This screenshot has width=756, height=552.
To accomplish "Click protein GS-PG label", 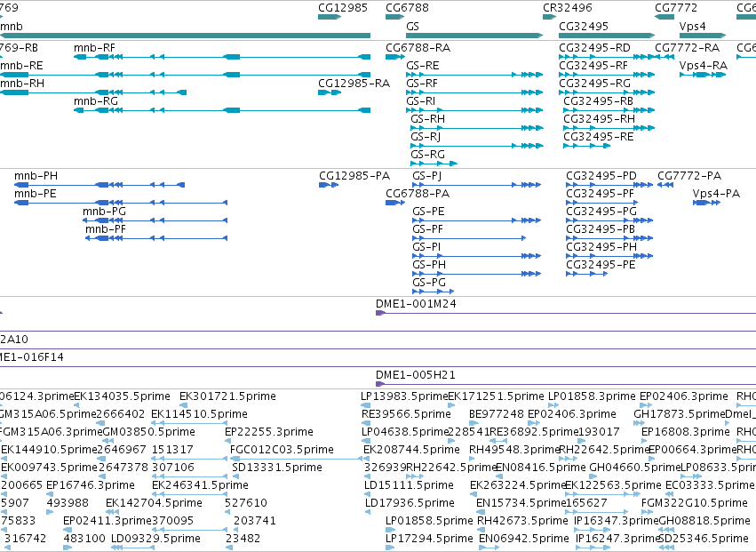I will tap(429, 283).
